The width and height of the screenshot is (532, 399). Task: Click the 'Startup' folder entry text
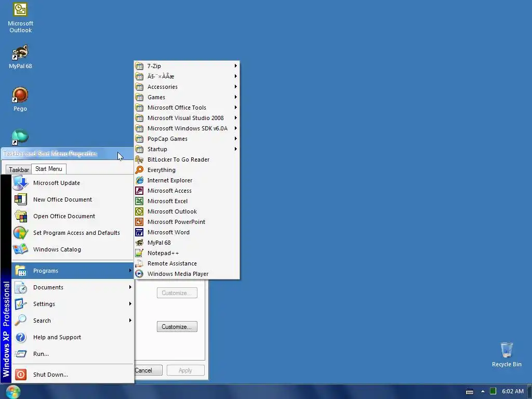(x=157, y=149)
